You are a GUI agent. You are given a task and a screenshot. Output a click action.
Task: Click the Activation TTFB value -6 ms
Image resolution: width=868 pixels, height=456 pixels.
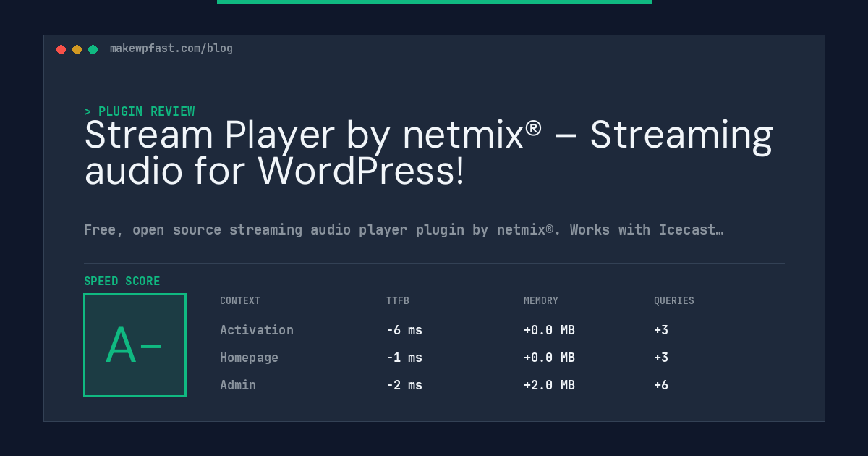404,330
